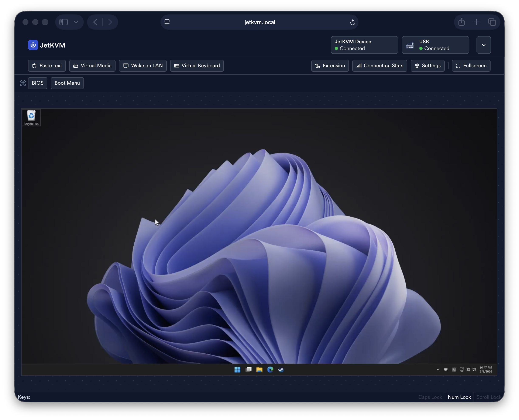Click the command-key macro icon

tap(23, 83)
